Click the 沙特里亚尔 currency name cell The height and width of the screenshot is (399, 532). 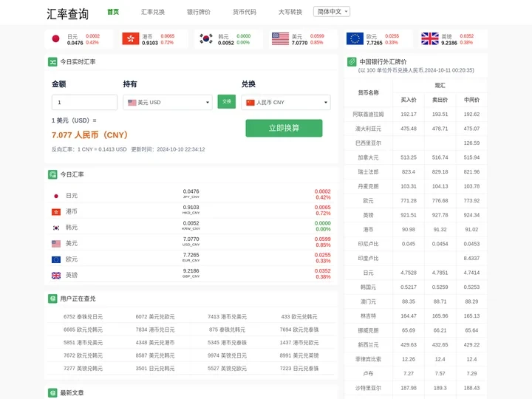(368, 388)
